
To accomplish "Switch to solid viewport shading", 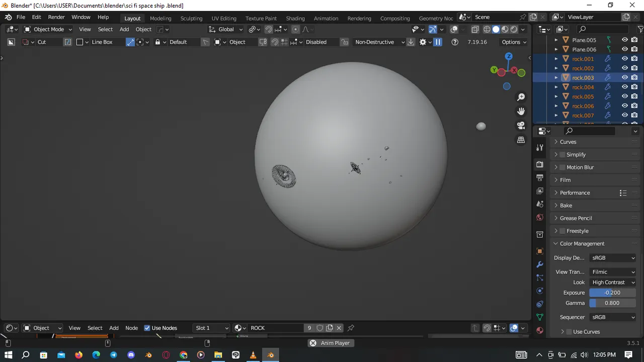I will tap(496, 29).
